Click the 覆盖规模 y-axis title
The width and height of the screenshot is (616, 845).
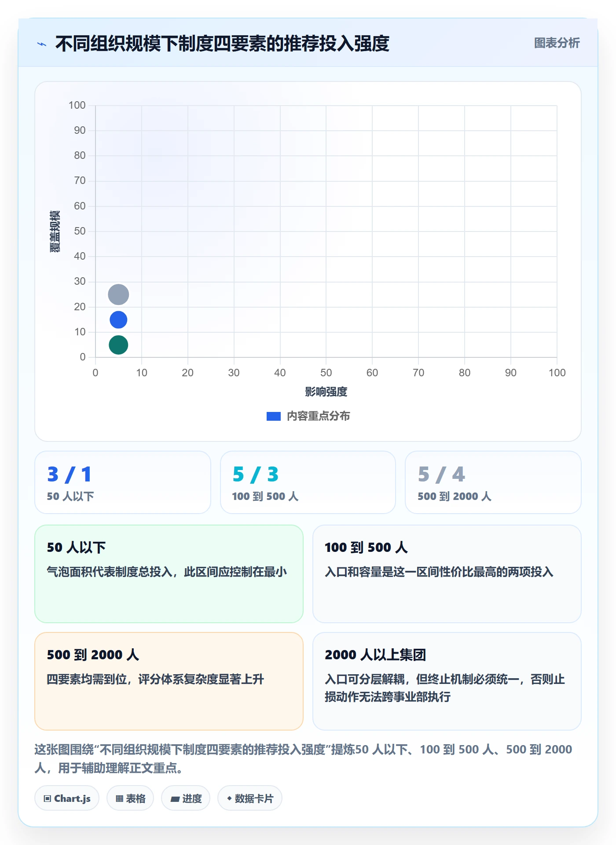coord(55,231)
